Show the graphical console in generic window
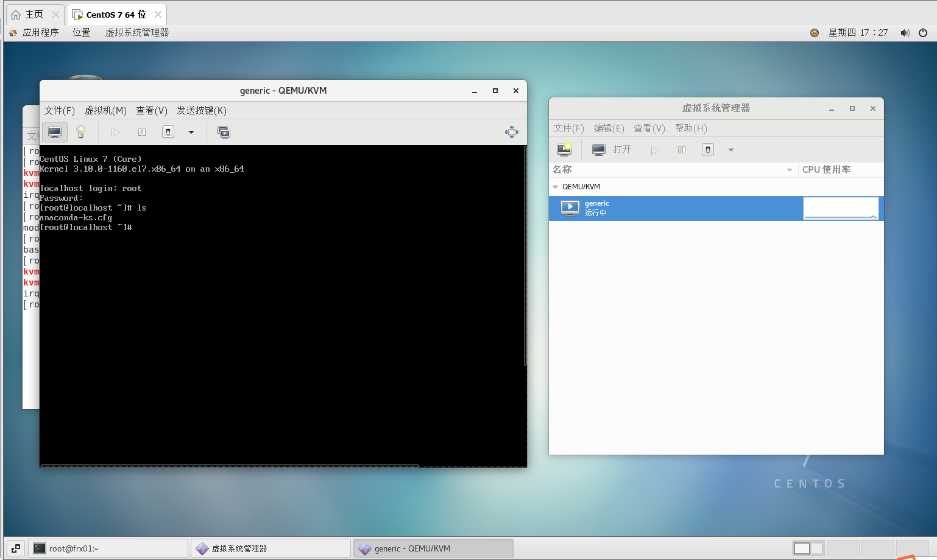 tap(55, 132)
